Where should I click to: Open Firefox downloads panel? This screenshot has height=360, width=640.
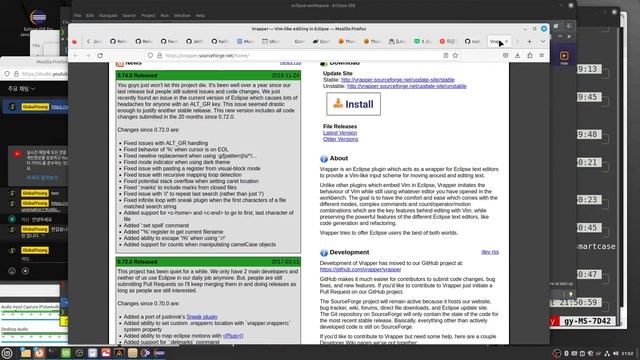click(x=518, y=56)
